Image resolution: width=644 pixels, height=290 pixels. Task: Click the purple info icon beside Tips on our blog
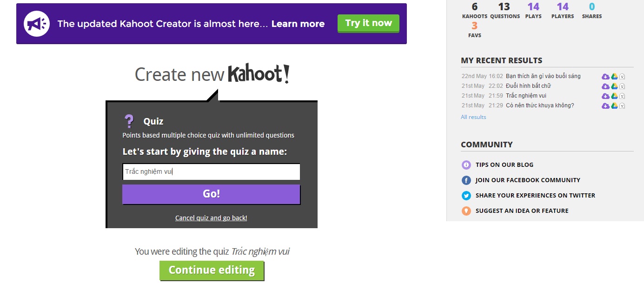click(x=466, y=165)
